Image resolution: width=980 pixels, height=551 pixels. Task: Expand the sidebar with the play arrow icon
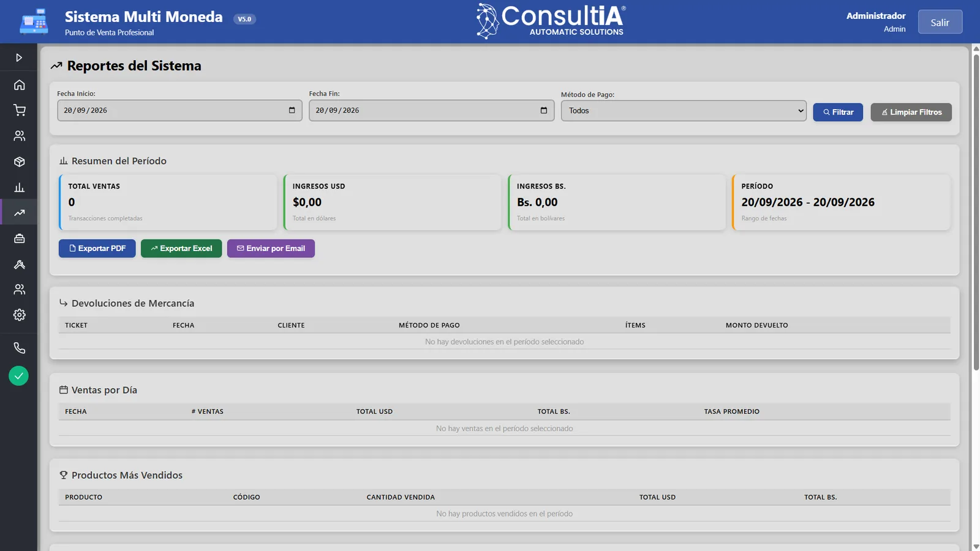click(19, 58)
